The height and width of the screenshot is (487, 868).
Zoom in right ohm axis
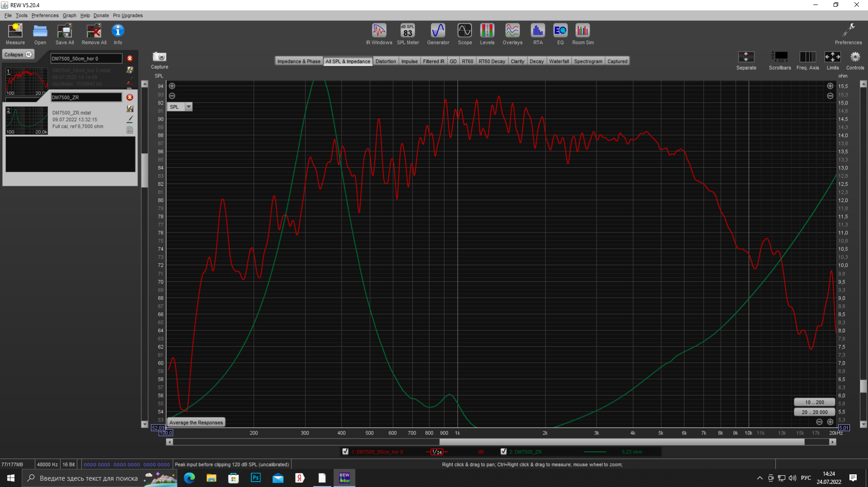(x=830, y=86)
